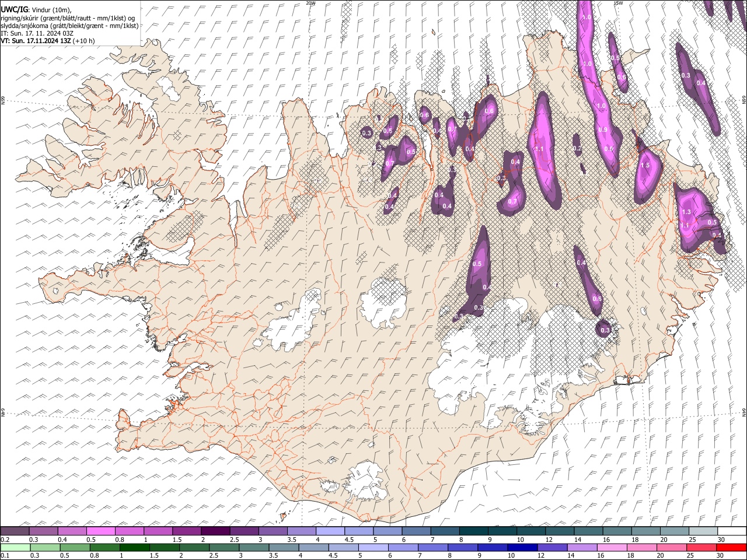The height and width of the screenshot is (560, 747).
Task: Click the '0.2' snowfall value on the map
Action: click(577, 149)
